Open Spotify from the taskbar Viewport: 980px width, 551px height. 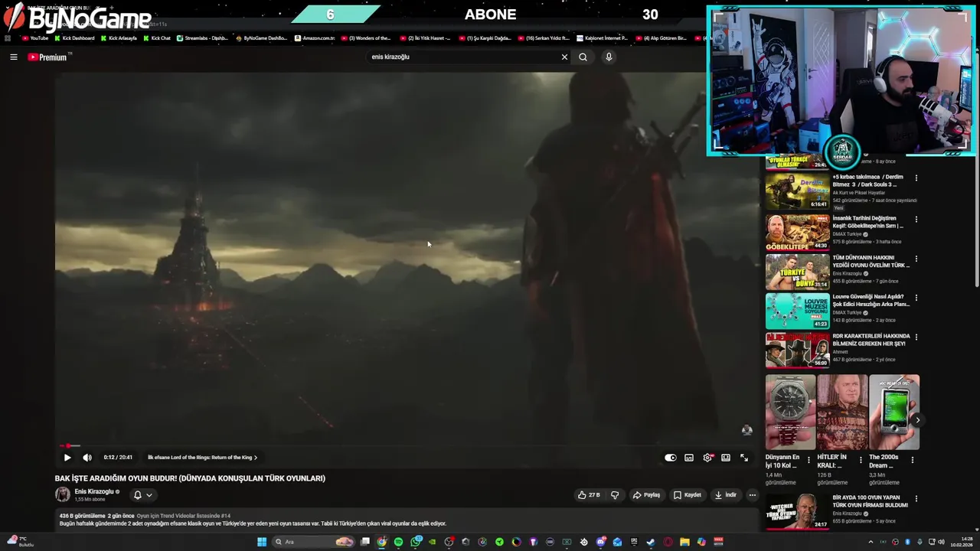point(398,542)
